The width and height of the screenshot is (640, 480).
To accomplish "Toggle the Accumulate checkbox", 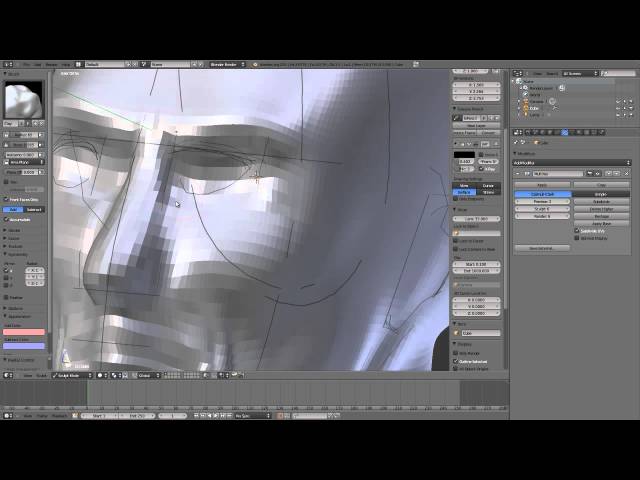I will [6, 219].
